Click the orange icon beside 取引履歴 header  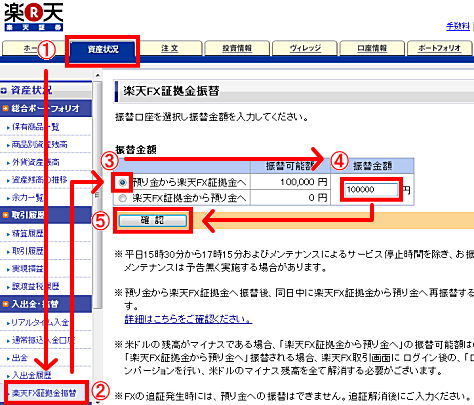click(5, 215)
